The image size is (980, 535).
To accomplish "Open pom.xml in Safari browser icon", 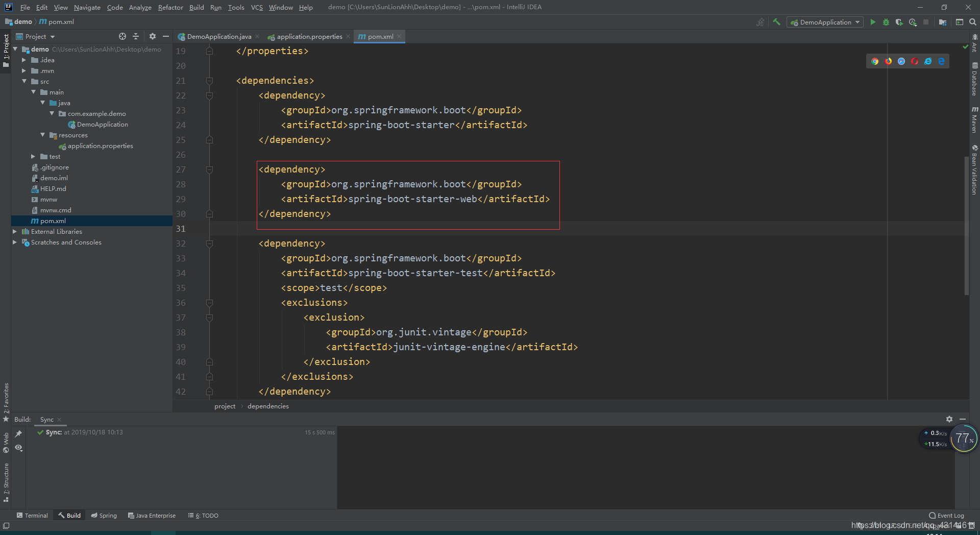I will coord(901,61).
